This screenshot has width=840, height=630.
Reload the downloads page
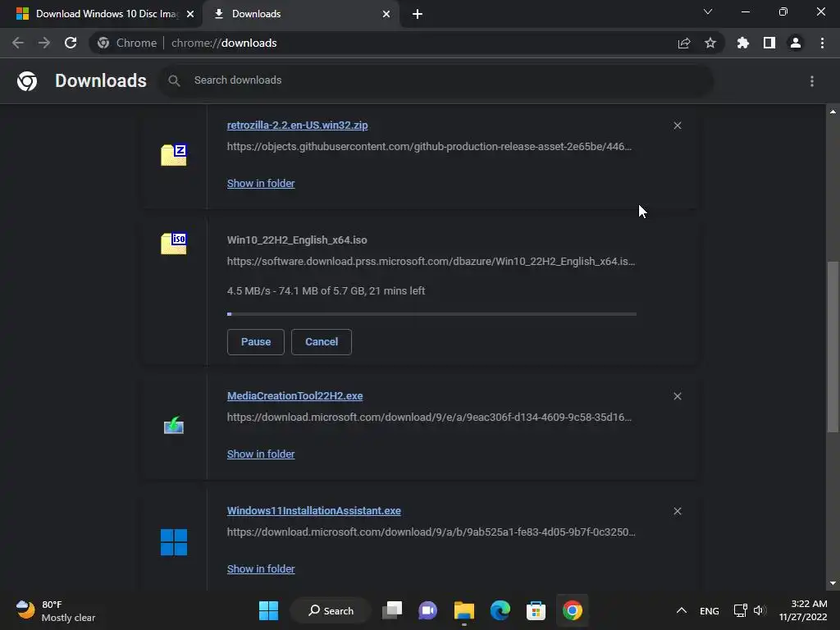pos(71,43)
